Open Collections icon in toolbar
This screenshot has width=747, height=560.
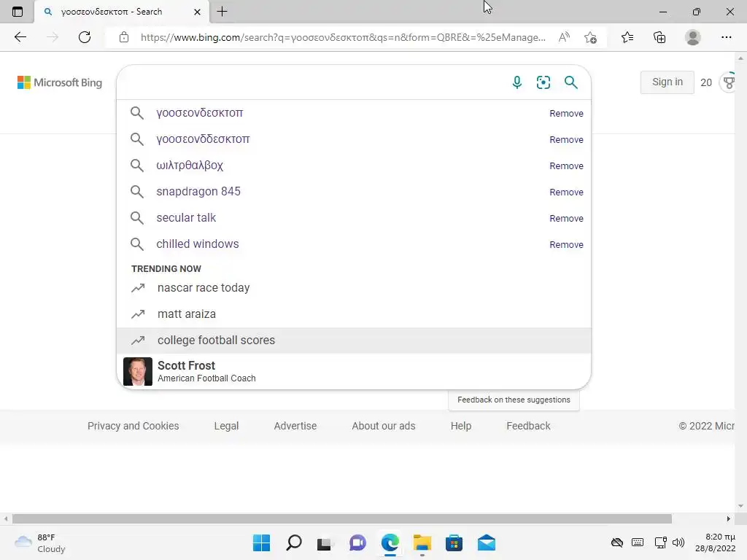click(x=659, y=37)
